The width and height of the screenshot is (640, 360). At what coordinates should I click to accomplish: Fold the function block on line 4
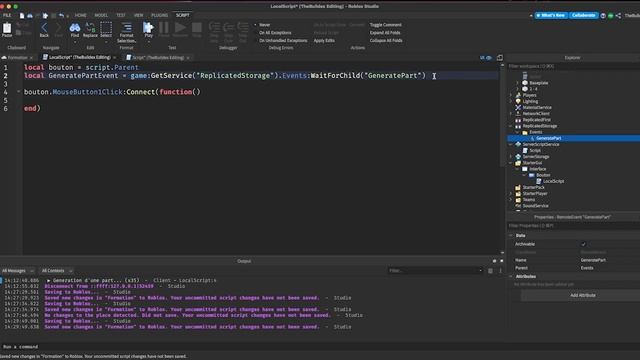coord(18,92)
